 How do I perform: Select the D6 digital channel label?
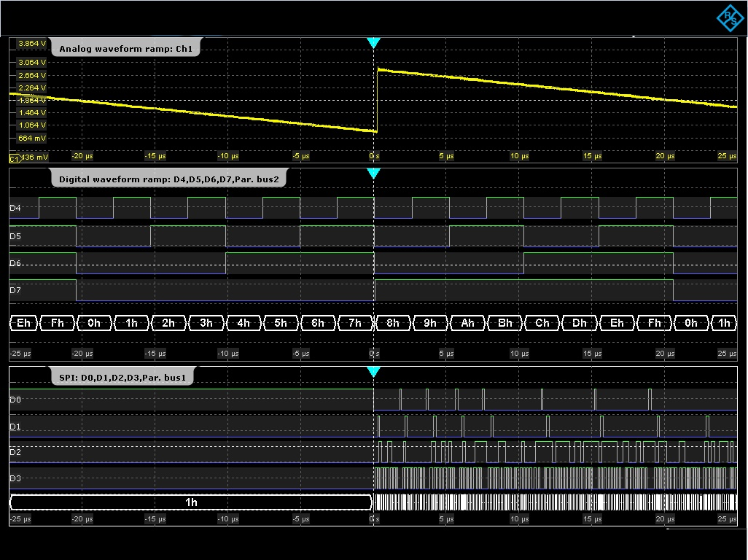point(15,263)
